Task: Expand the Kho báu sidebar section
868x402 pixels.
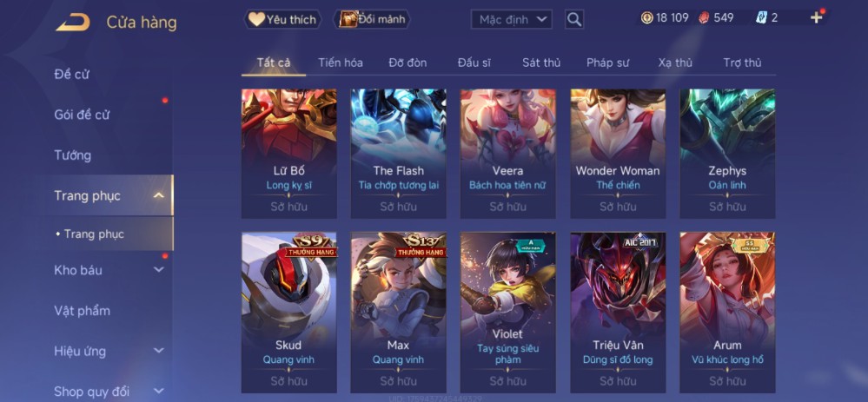Action: (158, 270)
